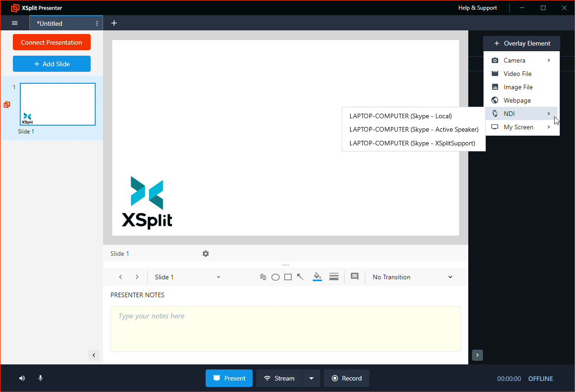
Task: Click the notes panel resize handle dots
Action: pyautogui.click(x=286, y=265)
